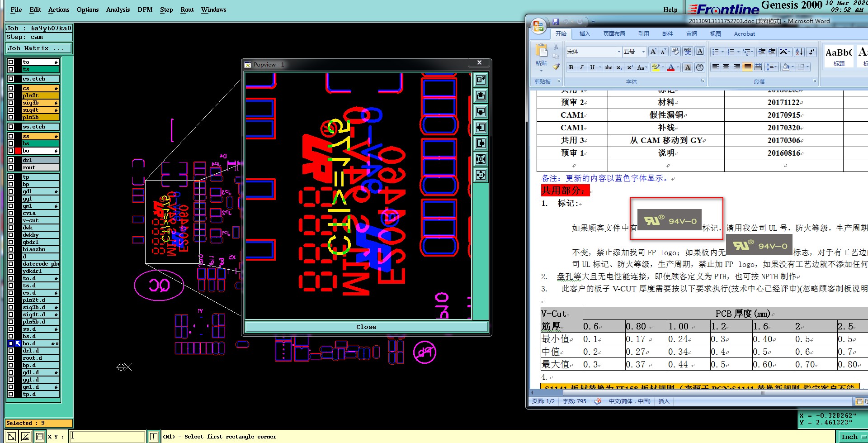This screenshot has width=868, height=443.
Task: Apply strikethrough in Word ribbon
Action: pos(609,67)
